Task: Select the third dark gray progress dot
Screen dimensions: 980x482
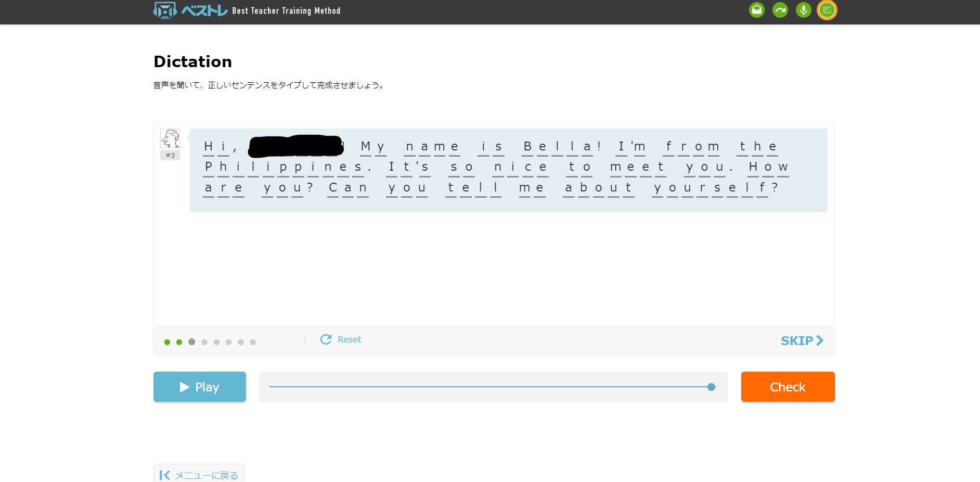Action: click(x=191, y=342)
